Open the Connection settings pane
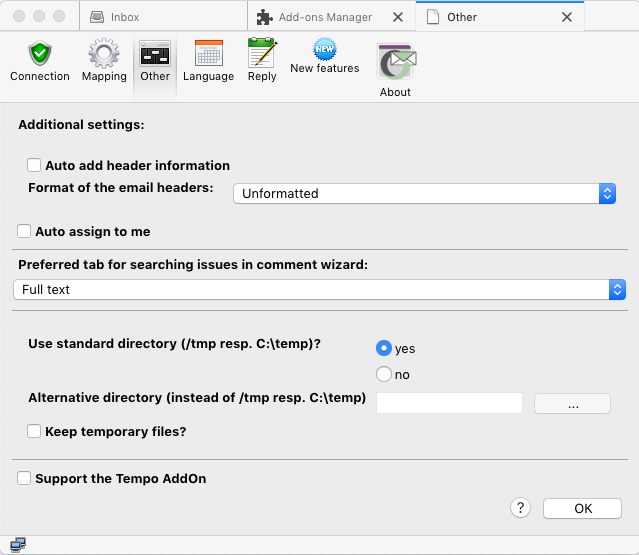The image size is (639, 555). (x=40, y=61)
